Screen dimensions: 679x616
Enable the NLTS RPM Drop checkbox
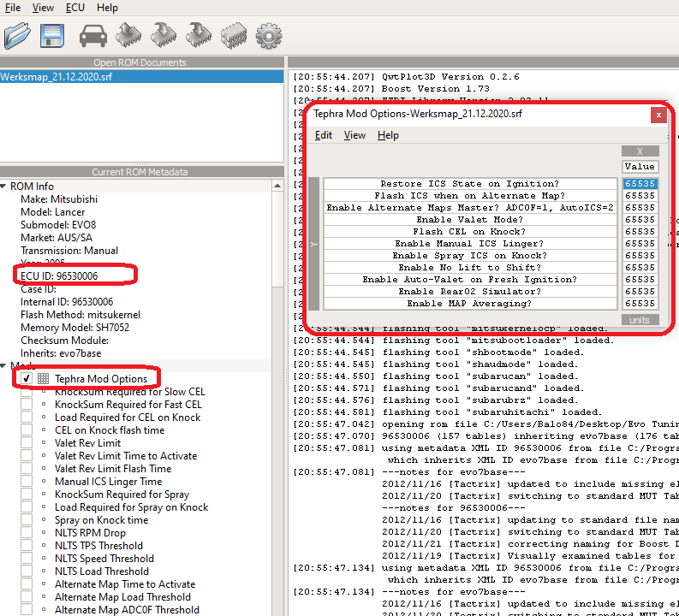(x=27, y=533)
